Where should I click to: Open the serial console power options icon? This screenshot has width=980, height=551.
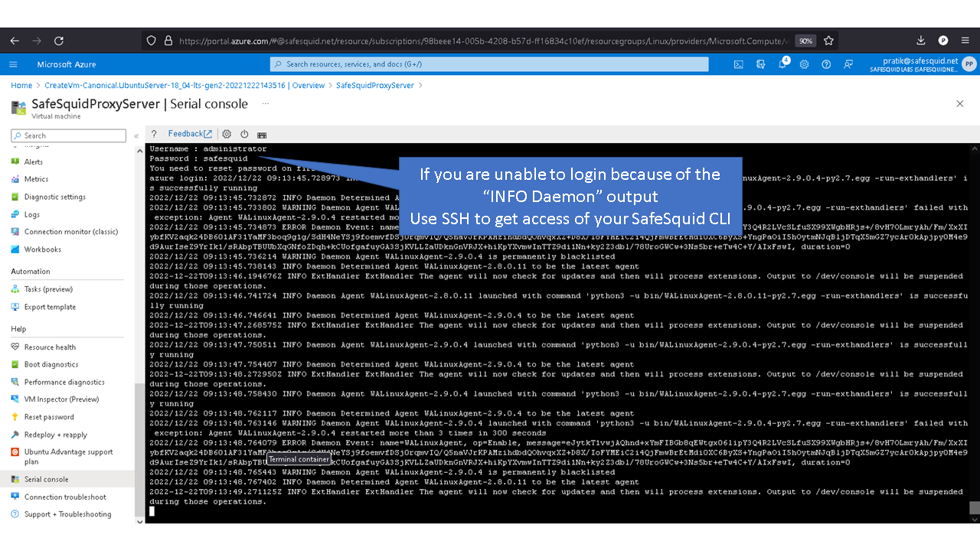(x=244, y=134)
